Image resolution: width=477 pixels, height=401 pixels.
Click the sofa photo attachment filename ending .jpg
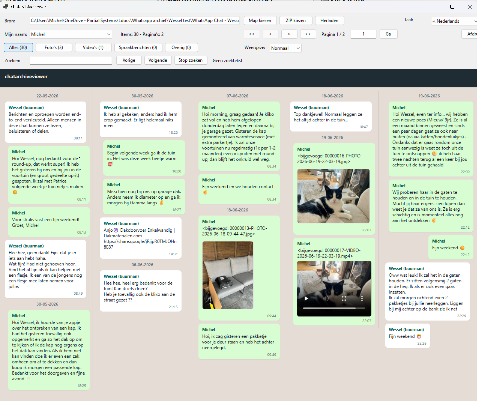pos(235,231)
